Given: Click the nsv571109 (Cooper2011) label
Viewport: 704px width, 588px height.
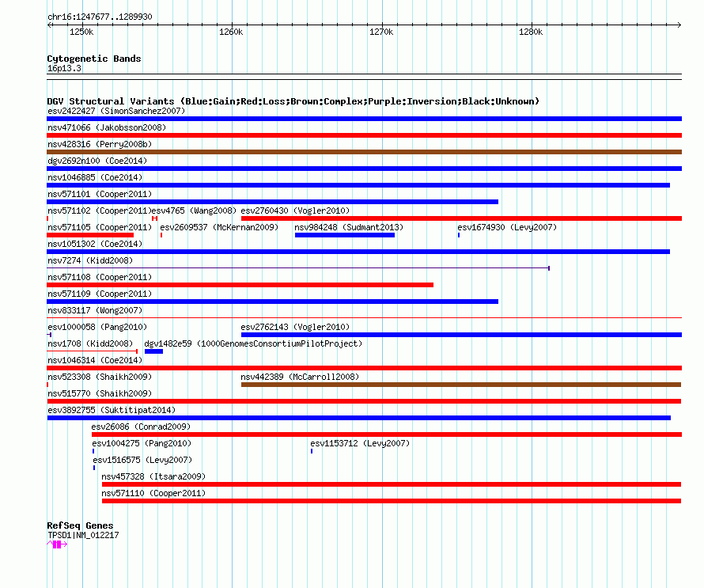Looking at the screenshot, I should pos(100,294).
